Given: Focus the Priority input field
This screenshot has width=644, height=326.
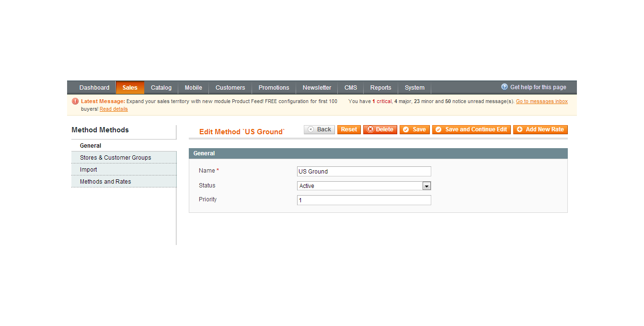Looking at the screenshot, I should (x=364, y=200).
